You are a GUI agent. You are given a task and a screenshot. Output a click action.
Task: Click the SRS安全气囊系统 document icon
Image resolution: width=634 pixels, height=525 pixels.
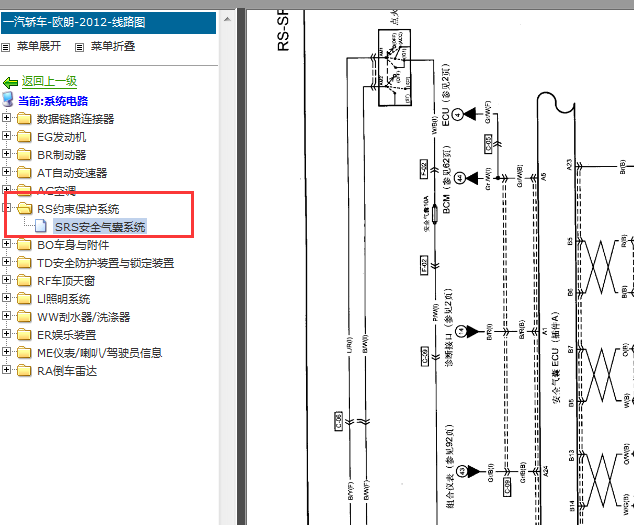tap(41, 226)
